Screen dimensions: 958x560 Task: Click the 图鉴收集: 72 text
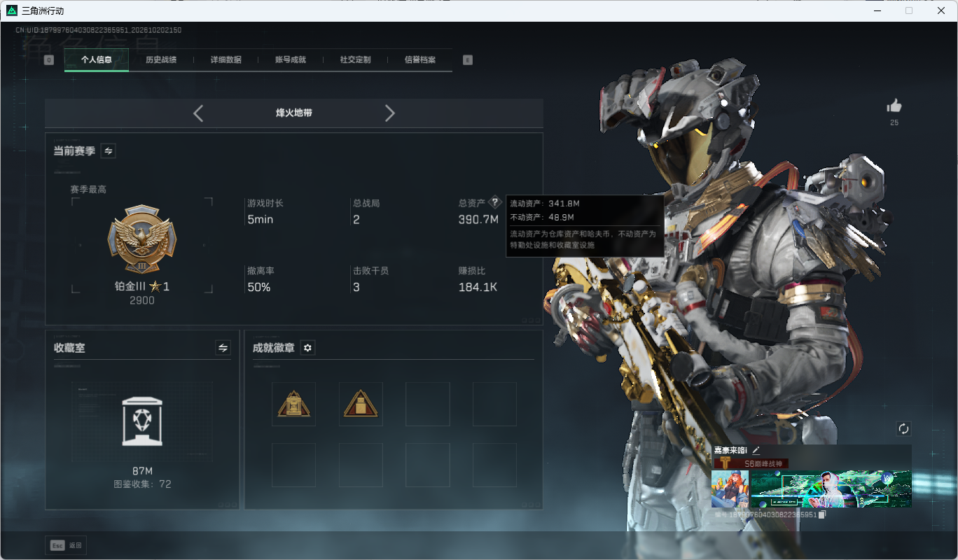click(x=142, y=484)
